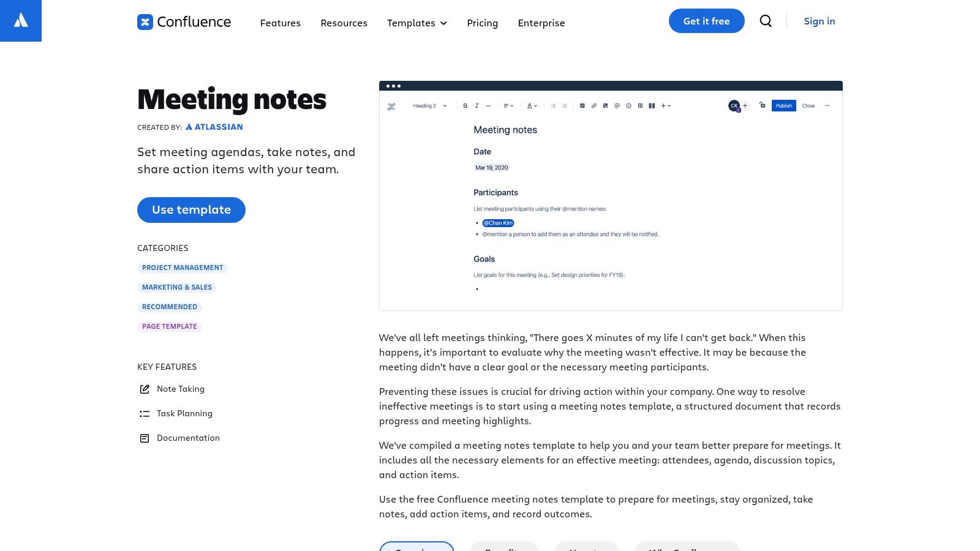The image size is (980, 551).
Task: Toggle italic formatting in the editor toolbar
Action: pyautogui.click(x=477, y=105)
